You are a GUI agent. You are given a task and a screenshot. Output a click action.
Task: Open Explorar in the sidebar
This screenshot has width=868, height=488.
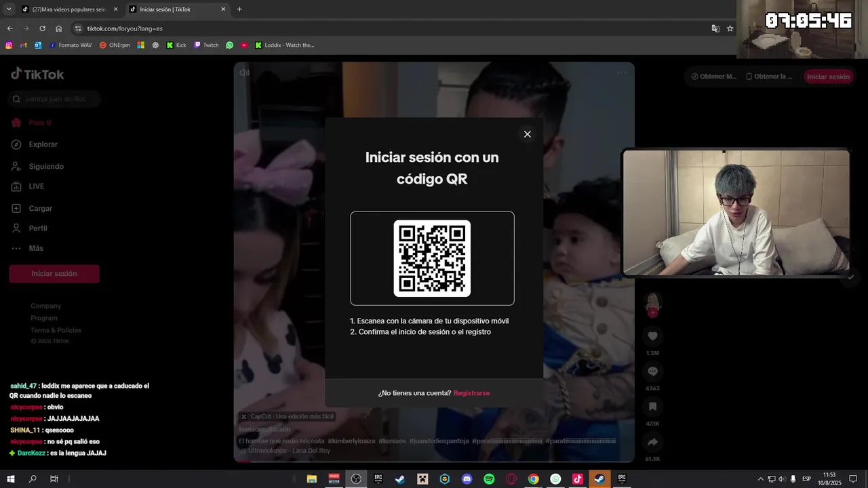35,144
